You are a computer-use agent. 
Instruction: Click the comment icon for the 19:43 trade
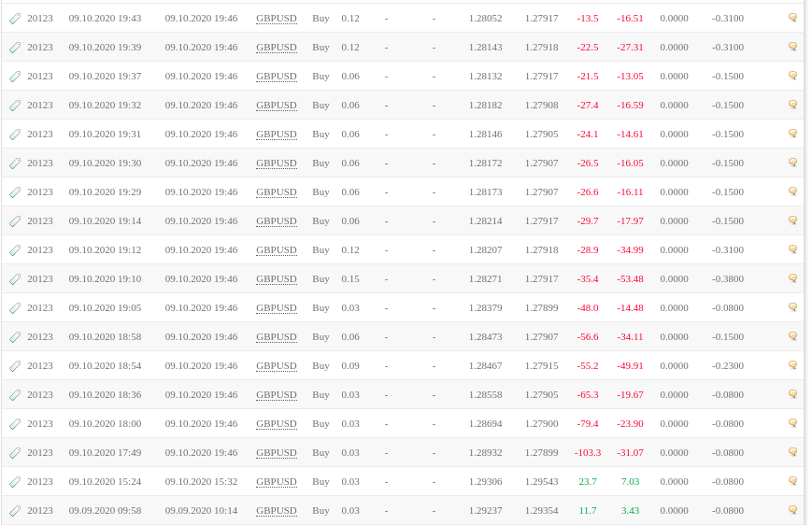[x=792, y=18]
